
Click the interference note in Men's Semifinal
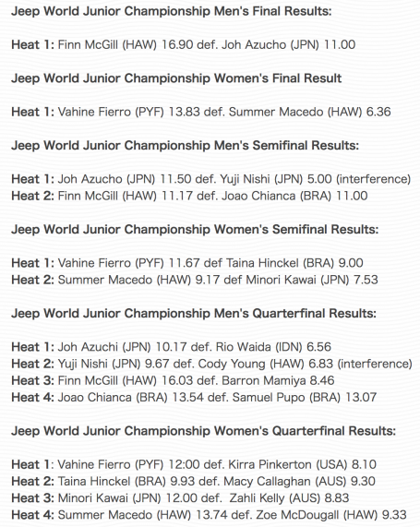pos(373,179)
